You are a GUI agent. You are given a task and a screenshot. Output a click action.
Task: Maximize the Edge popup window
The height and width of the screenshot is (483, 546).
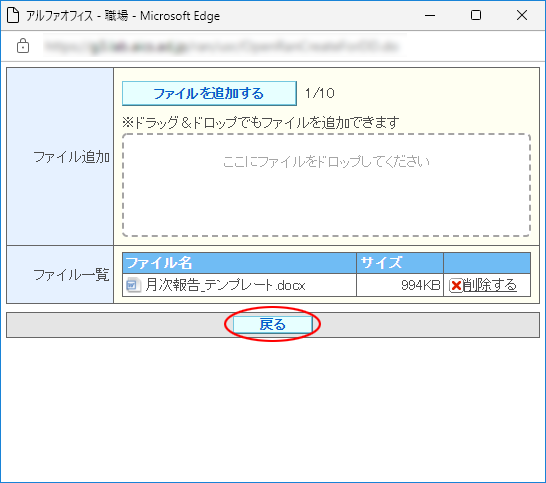click(476, 15)
